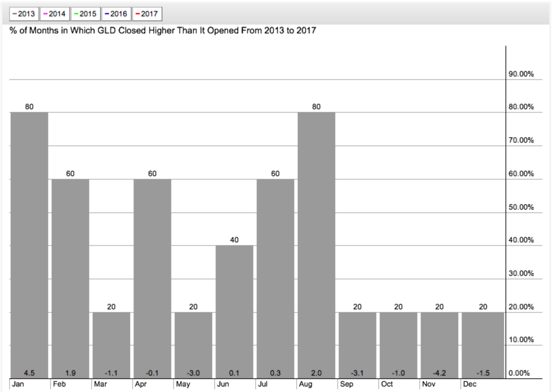This screenshot has width=553, height=392.
Task: Select the Dec month axis label
Action: pos(470,384)
